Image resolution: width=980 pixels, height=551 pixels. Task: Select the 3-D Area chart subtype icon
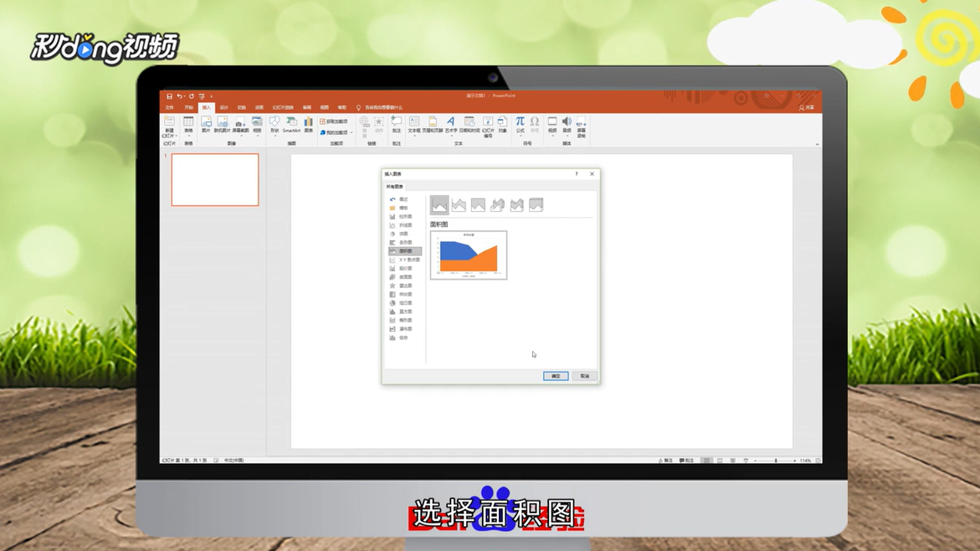(497, 204)
